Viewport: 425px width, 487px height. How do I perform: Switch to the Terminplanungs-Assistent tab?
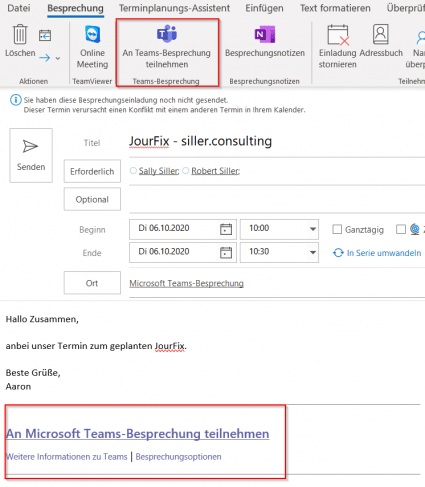(x=174, y=8)
